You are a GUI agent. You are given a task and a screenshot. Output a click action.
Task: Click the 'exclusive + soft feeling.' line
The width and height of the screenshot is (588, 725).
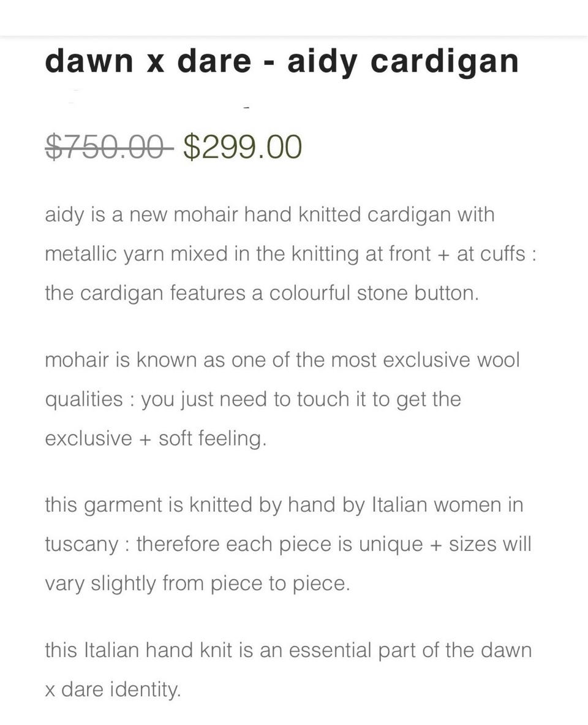click(156, 438)
